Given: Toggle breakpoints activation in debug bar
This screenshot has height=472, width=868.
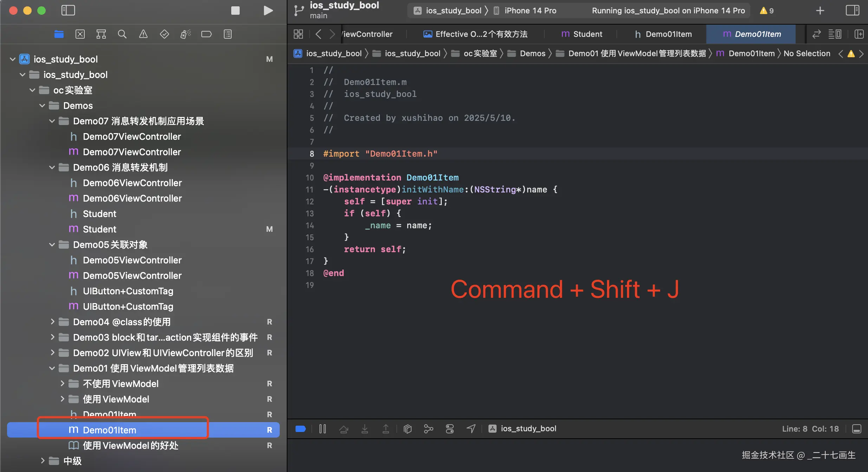Looking at the screenshot, I should pyautogui.click(x=301, y=429).
